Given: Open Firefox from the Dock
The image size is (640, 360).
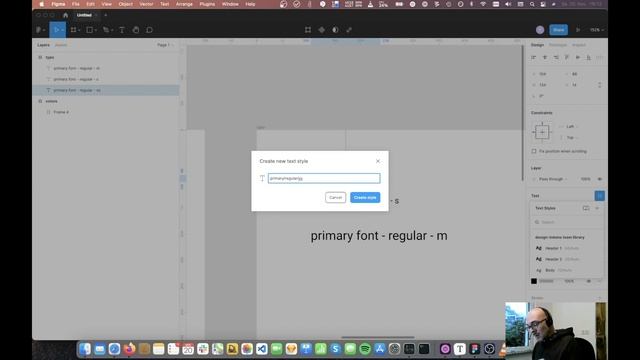Looking at the screenshot, I should pyautogui.click(x=129, y=349).
